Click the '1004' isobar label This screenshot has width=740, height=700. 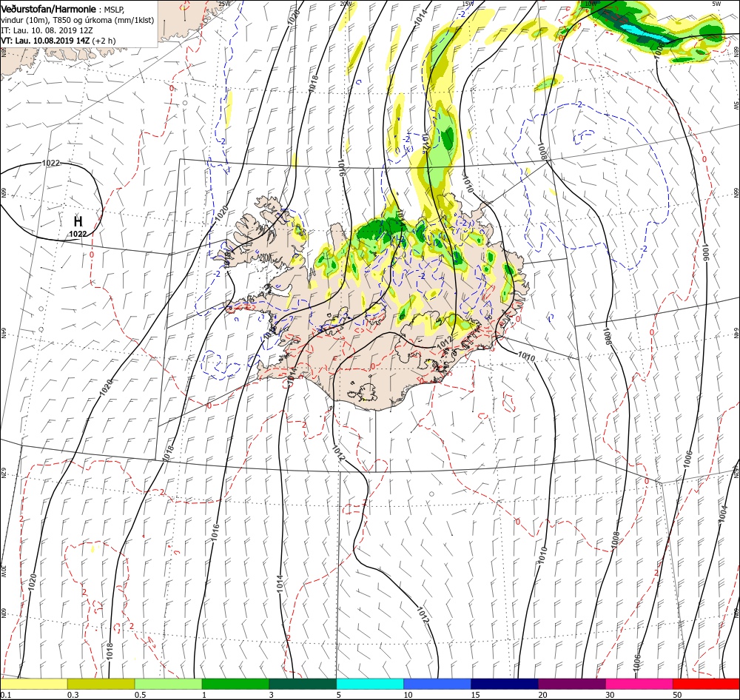722,514
